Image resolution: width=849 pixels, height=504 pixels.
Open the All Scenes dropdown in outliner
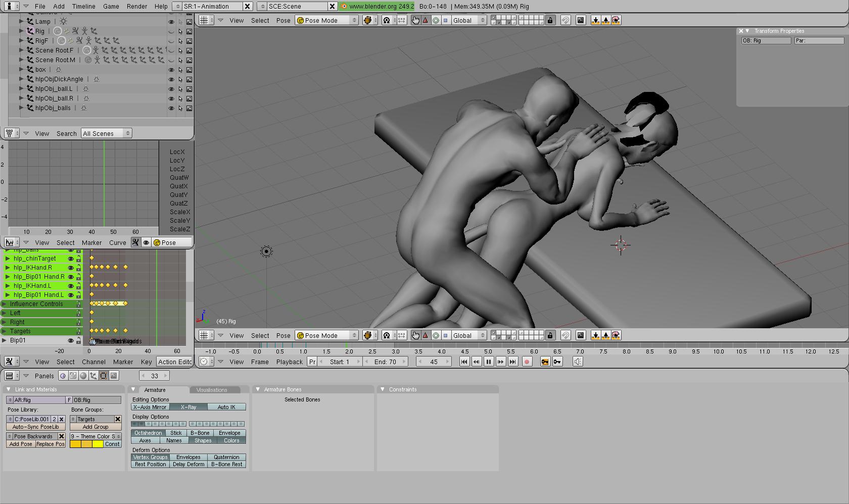tap(106, 133)
